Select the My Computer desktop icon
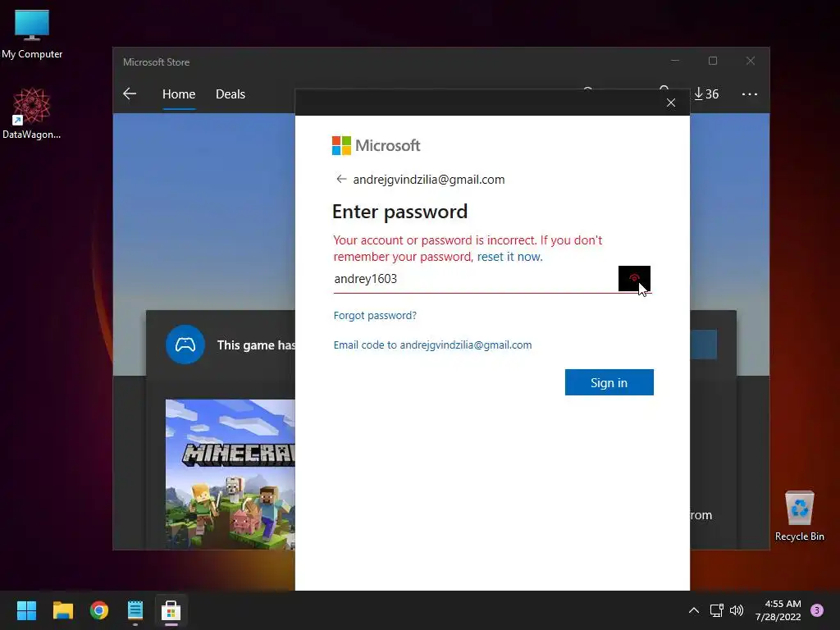Viewport: 840px width, 630px height. 32,34
